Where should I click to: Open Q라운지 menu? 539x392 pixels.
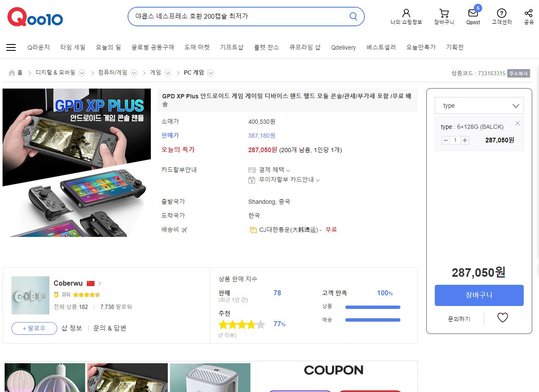(x=39, y=47)
